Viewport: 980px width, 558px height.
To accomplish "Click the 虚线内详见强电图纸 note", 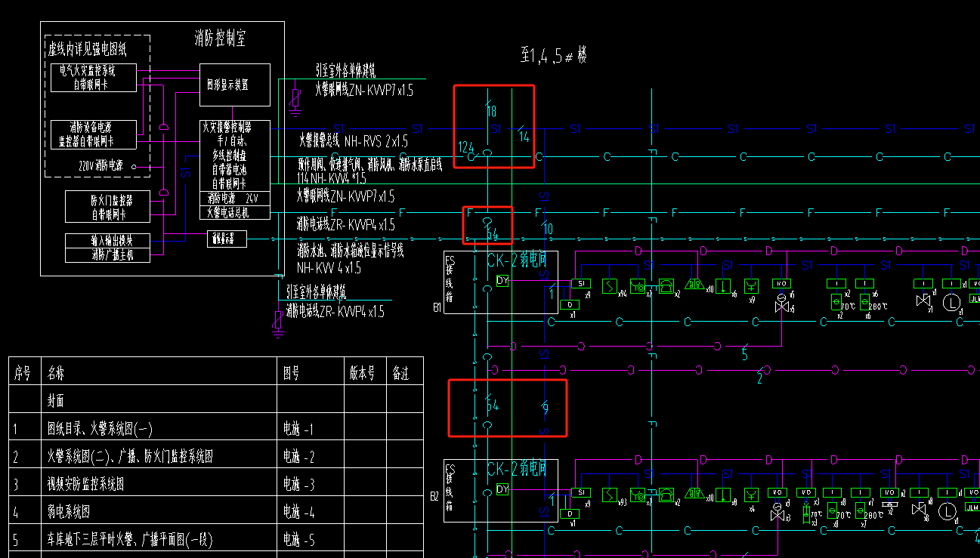I will (88, 51).
